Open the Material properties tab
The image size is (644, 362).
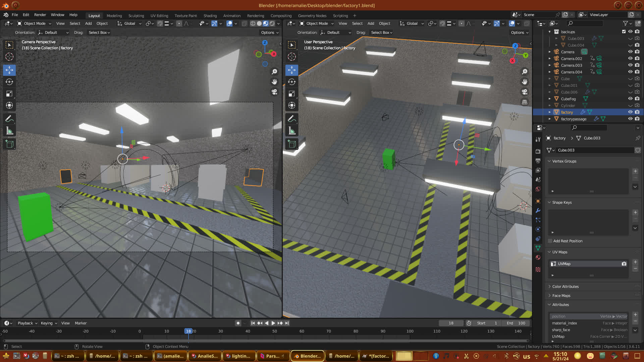538,257
